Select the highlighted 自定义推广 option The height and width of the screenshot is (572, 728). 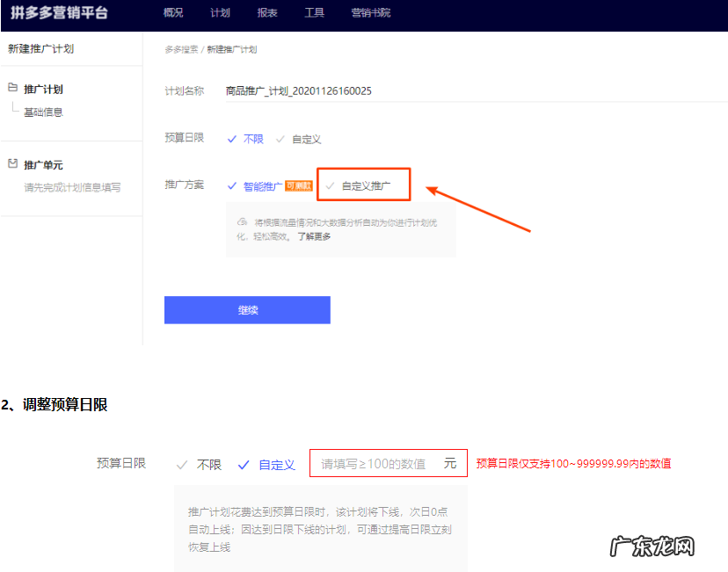(363, 184)
